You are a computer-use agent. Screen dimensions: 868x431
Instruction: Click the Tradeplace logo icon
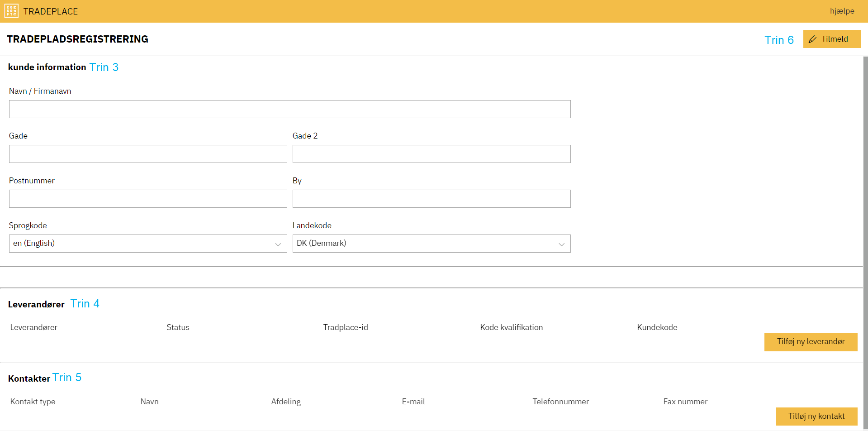point(11,11)
